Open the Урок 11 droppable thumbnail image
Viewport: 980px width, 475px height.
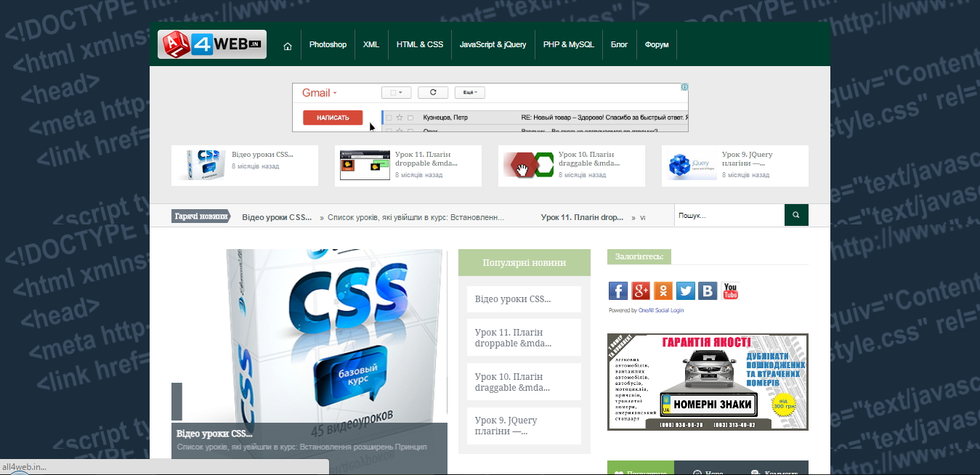click(x=364, y=166)
